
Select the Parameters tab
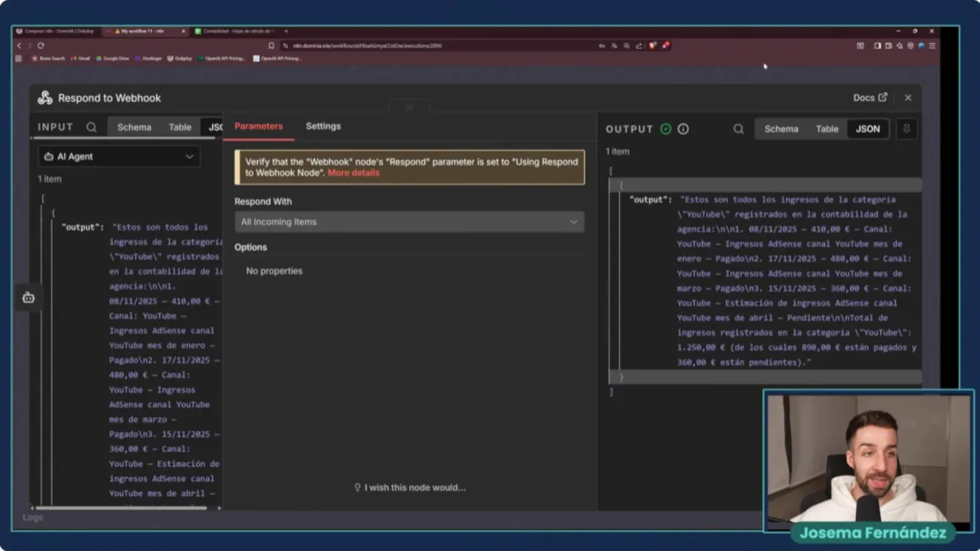[259, 126]
